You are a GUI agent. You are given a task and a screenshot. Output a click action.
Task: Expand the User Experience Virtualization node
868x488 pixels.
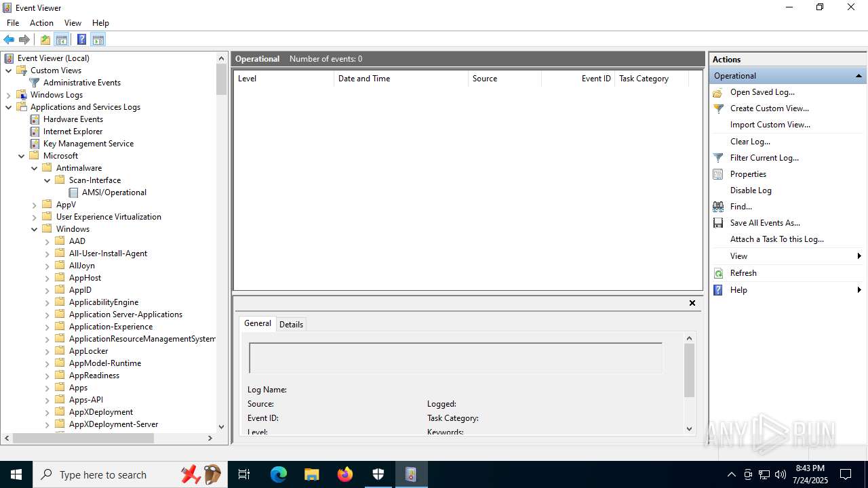35,217
